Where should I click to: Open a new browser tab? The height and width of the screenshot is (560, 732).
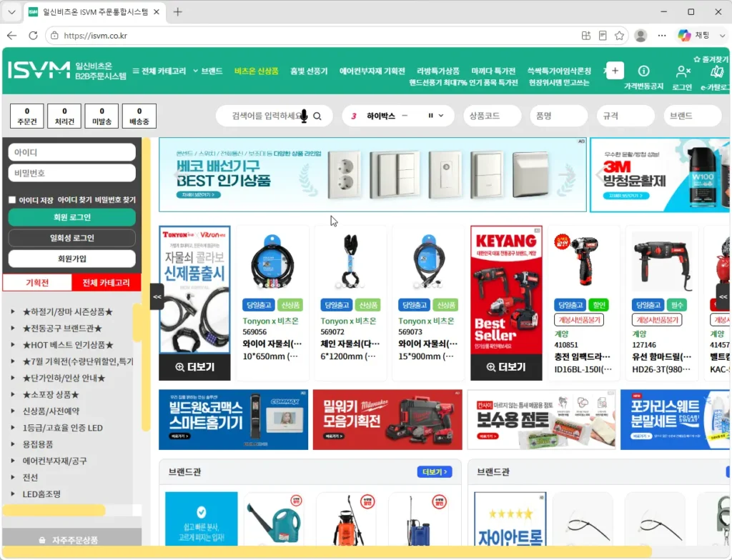coord(178,11)
